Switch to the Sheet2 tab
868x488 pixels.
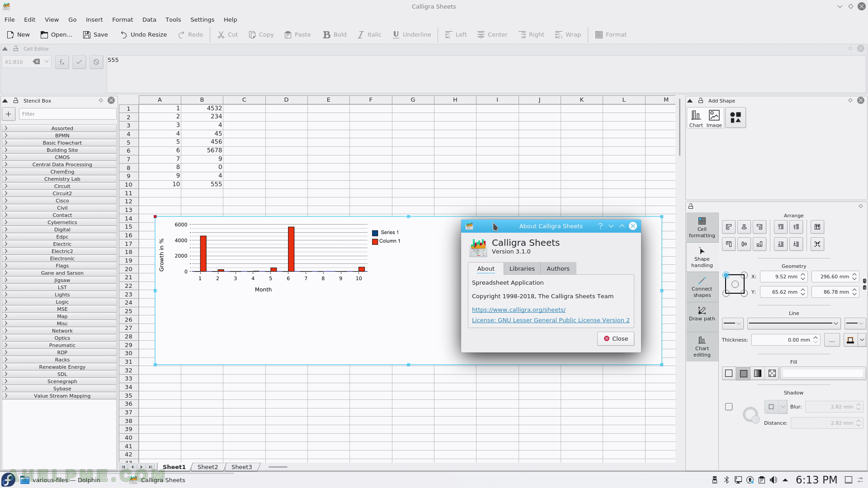point(208,467)
